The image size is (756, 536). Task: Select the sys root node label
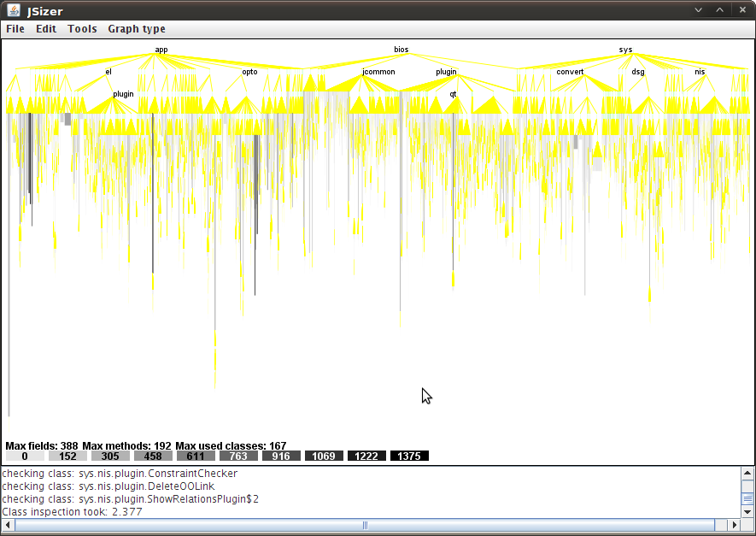pos(625,50)
